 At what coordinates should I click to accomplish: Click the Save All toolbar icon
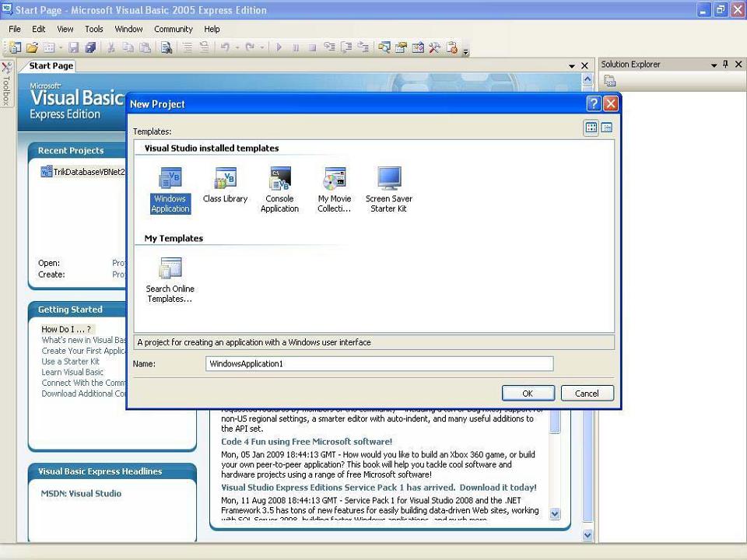tap(90, 47)
